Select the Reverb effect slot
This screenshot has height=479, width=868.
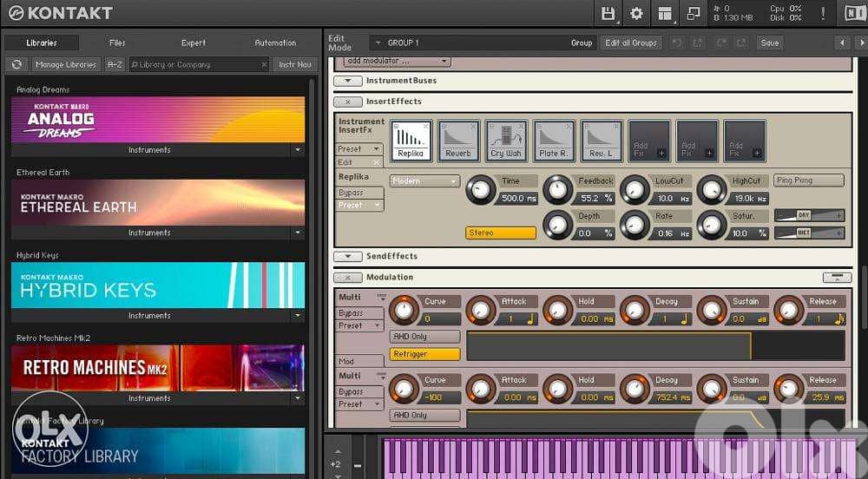tap(458, 141)
